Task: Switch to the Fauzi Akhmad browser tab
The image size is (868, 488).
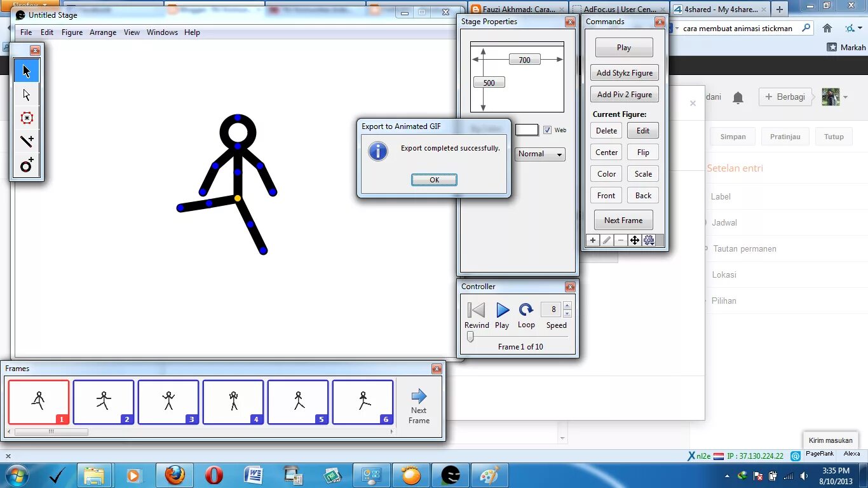Action: (x=518, y=9)
